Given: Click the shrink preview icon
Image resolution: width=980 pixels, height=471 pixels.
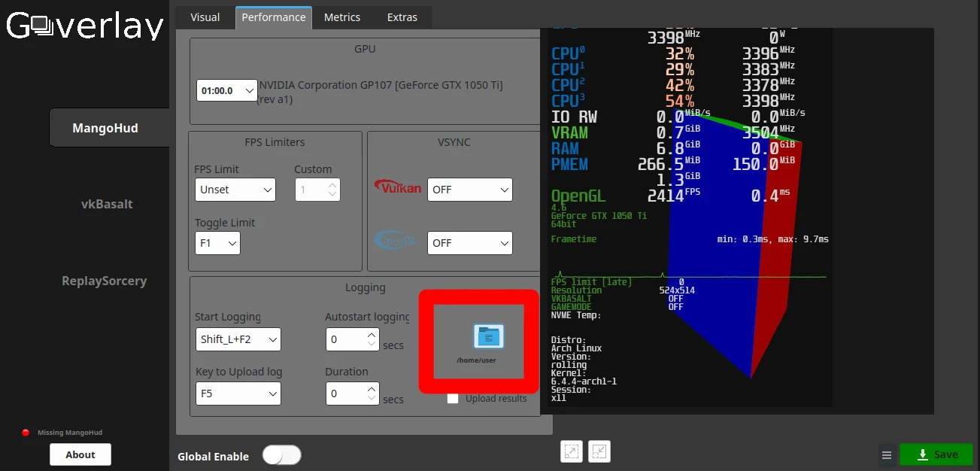Looking at the screenshot, I should click(599, 451).
